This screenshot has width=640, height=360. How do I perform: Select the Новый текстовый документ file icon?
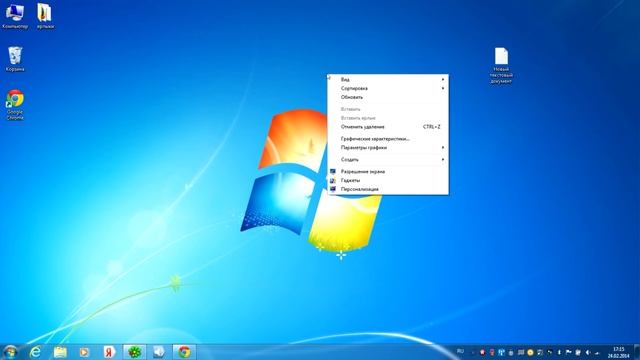(x=501, y=65)
